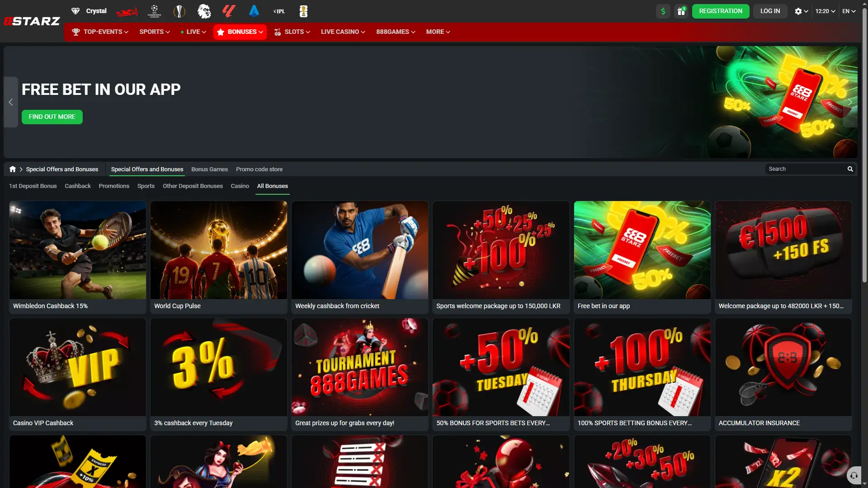The image size is (868, 488).
Task: Expand the SPORTS menu
Action: click(155, 32)
